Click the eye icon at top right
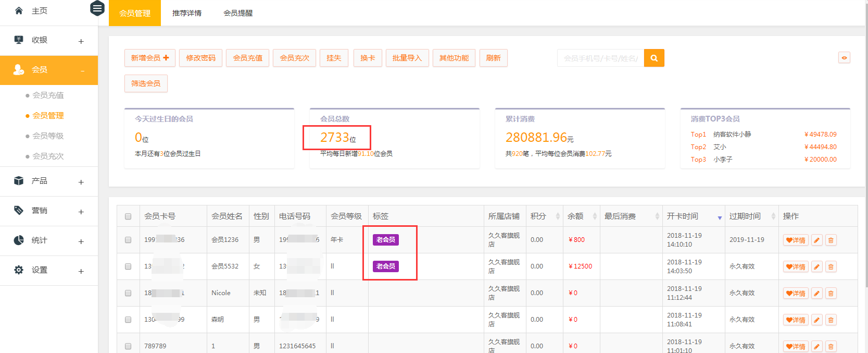The width and height of the screenshot is (868, 353). pos(844,58)
